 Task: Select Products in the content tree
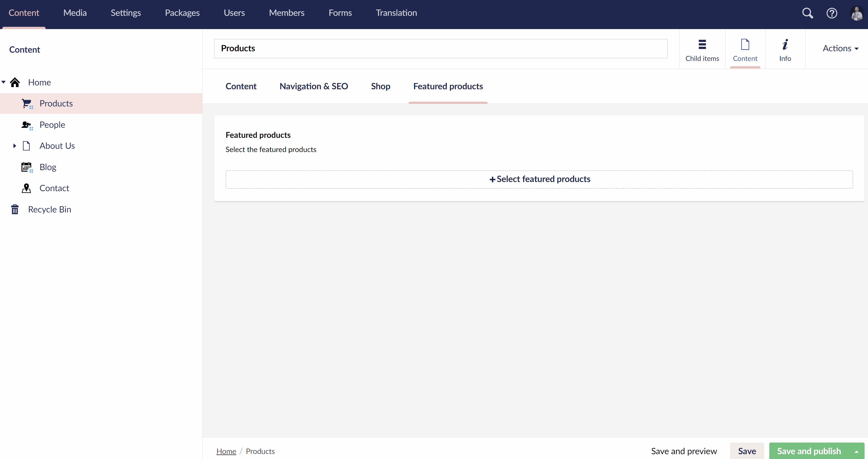tap(56, 103)
